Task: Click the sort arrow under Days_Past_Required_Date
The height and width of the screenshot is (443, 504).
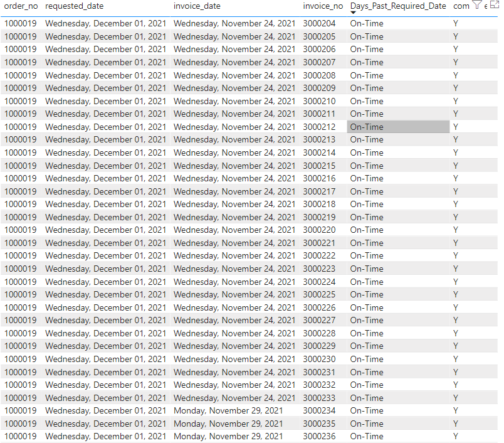Action: coord(354,13)
